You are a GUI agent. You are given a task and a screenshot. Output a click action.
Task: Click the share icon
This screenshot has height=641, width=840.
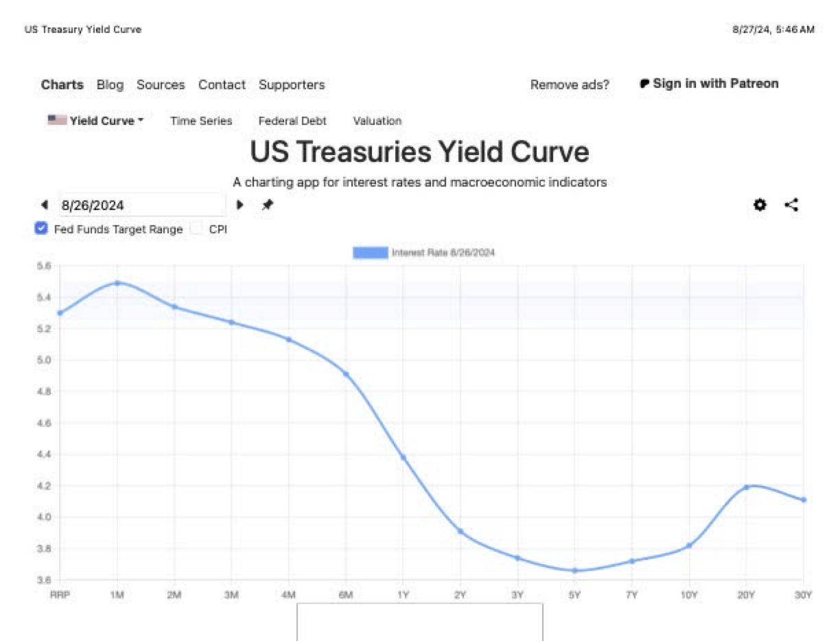pos(791,205)
